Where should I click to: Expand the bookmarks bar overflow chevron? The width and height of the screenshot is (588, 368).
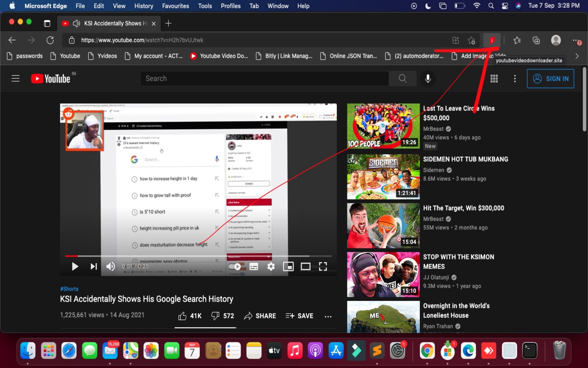click(577, 56)
